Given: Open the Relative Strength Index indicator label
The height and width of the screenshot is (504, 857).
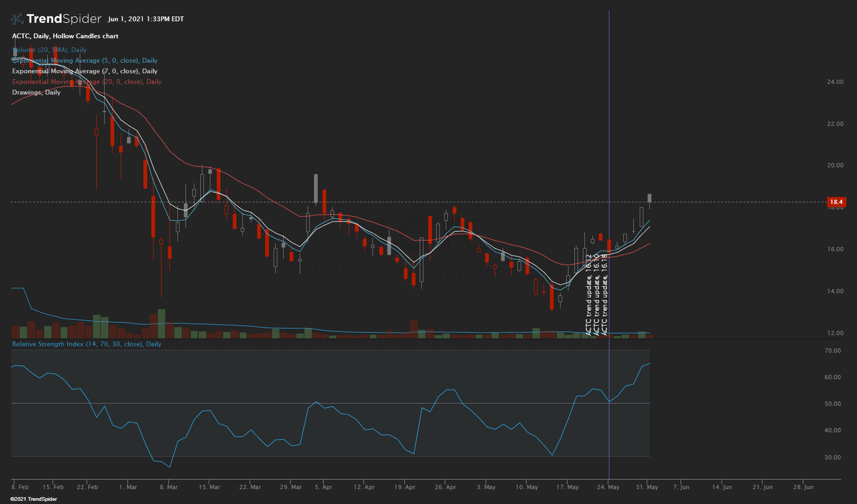Looking at the screenshot, I should 87,344.
